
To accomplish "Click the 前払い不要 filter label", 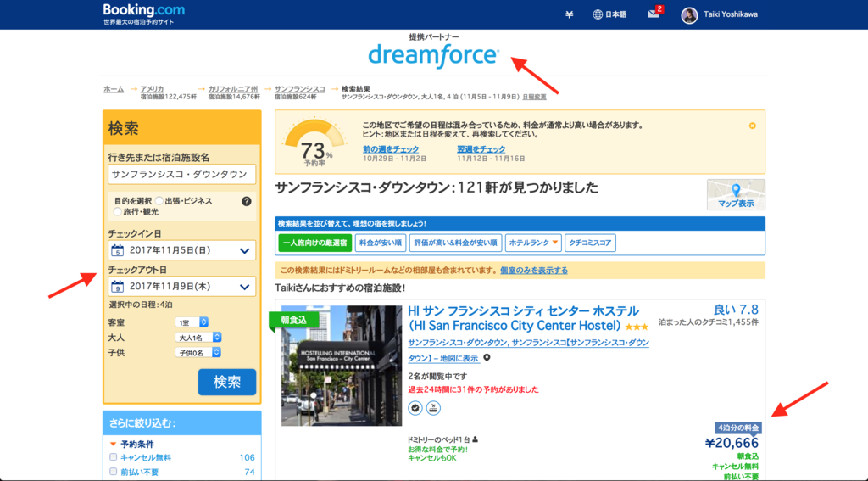I will tap(140, 473).
